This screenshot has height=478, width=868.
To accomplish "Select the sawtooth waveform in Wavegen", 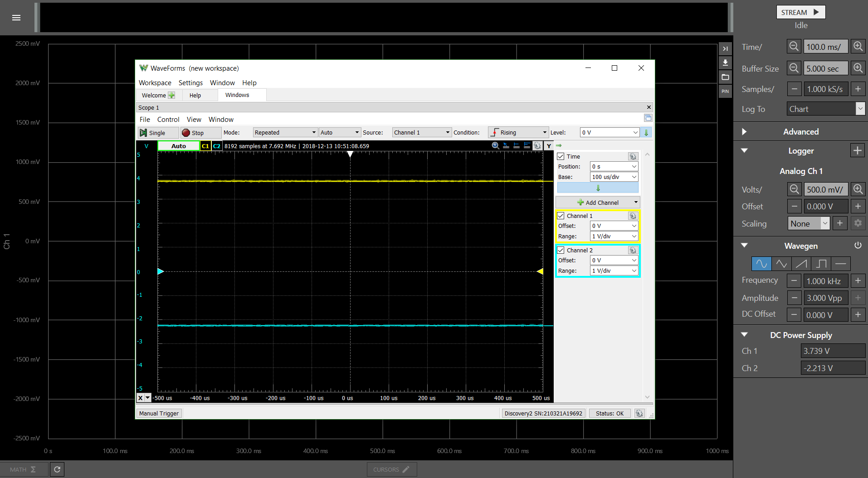I will (x=801, y=264).
